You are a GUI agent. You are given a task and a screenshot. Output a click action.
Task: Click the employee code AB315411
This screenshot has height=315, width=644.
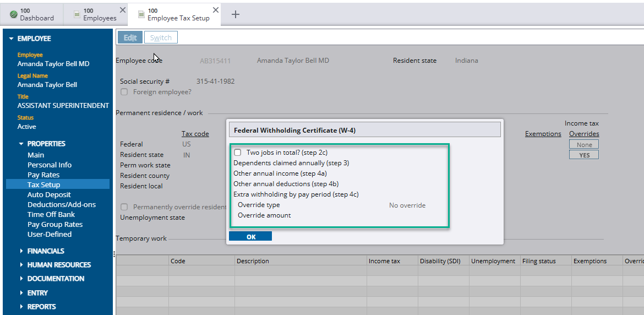(215, 61)
